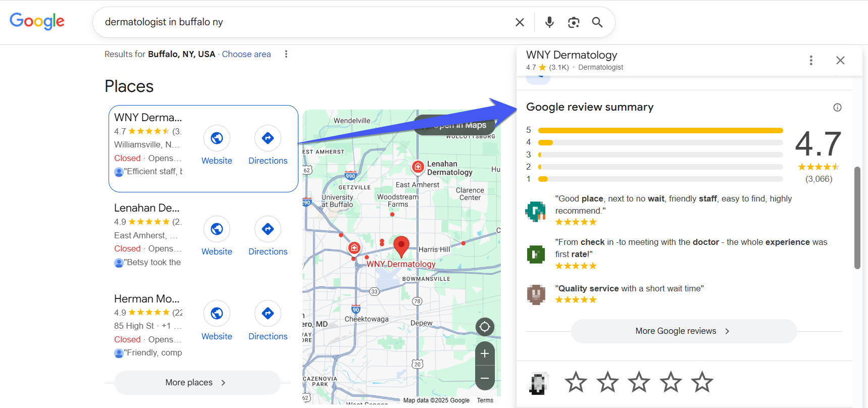Image resolution: width=868 pixels, height=408 pixels.
Task: Zoom in on the map
Action: (485, 353)
